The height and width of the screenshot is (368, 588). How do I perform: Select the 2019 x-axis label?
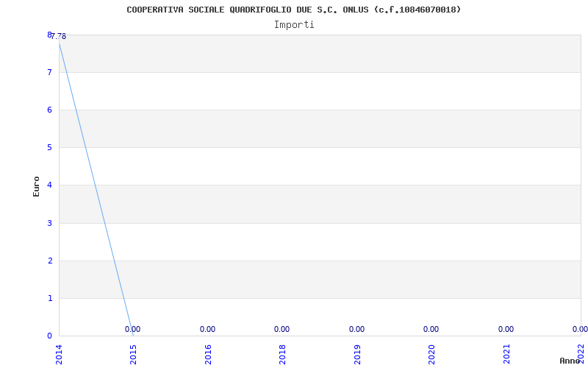coord(357,355)
